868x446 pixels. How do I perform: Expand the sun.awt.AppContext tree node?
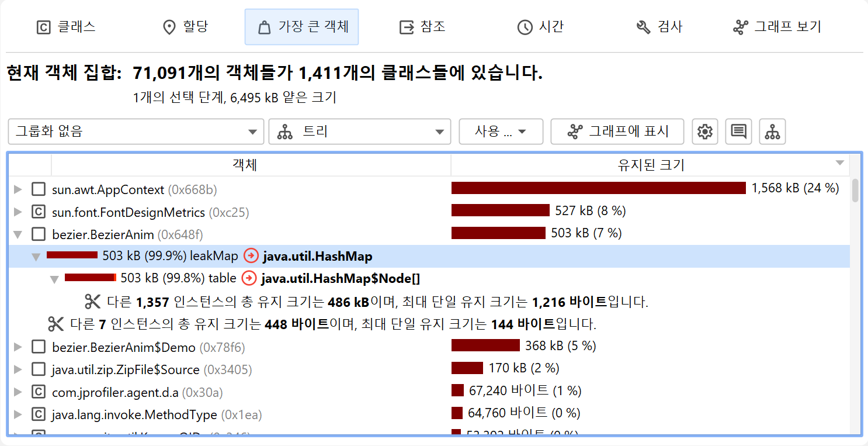tap(18, 189)
